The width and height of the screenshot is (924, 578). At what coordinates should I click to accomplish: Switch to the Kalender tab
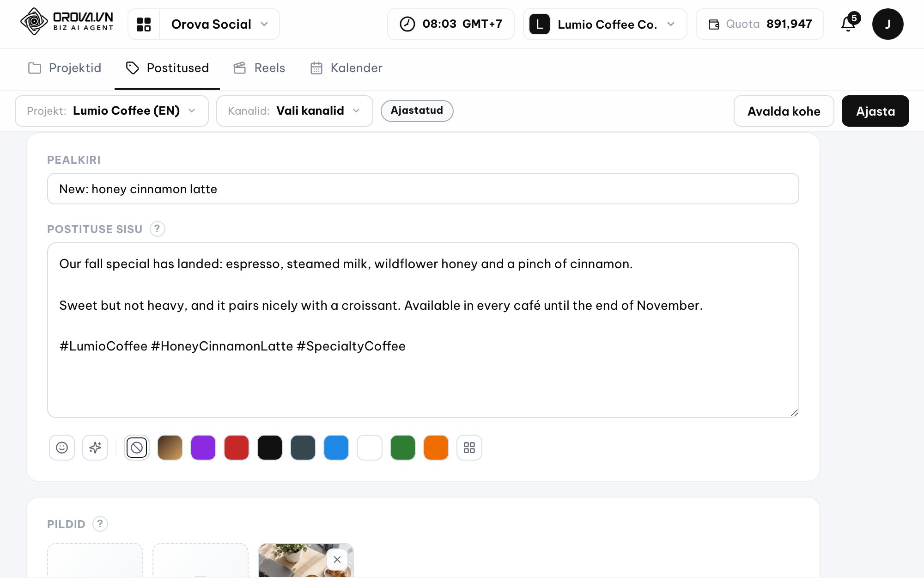click(346, 68)
